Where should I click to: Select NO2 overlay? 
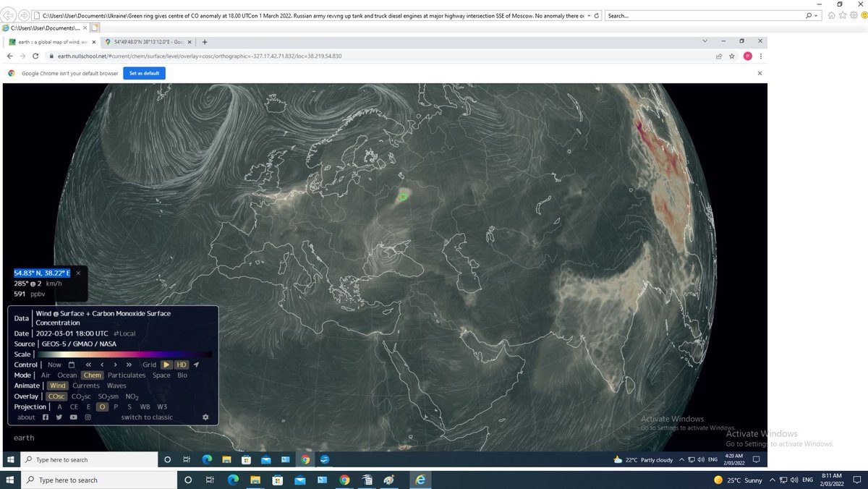pyautogui.click(x=132, y=396)
